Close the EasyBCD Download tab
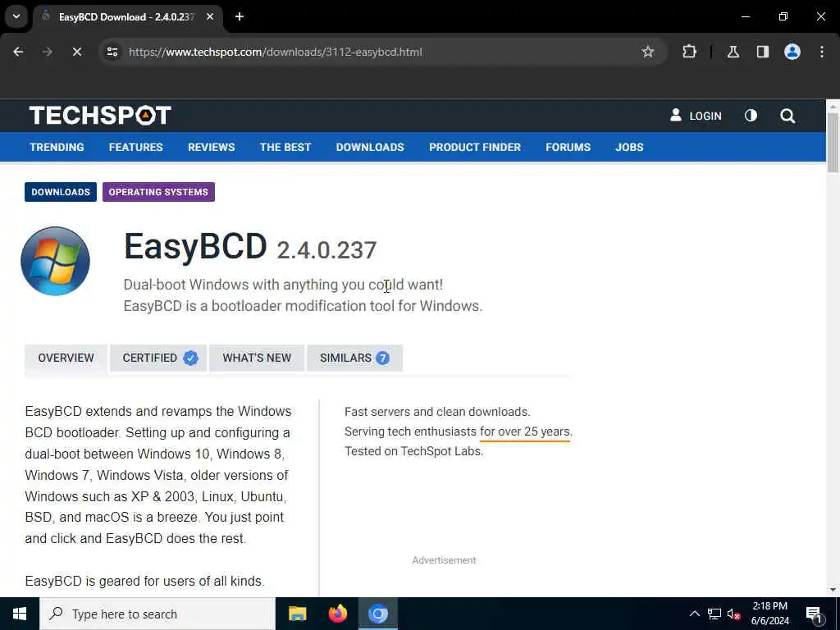 [210, 16]
